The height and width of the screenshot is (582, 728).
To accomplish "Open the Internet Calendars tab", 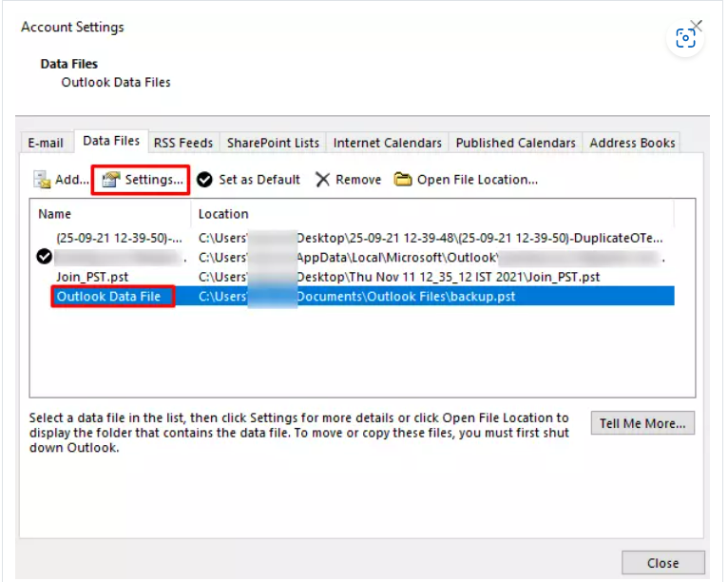I will pos(387,143).
